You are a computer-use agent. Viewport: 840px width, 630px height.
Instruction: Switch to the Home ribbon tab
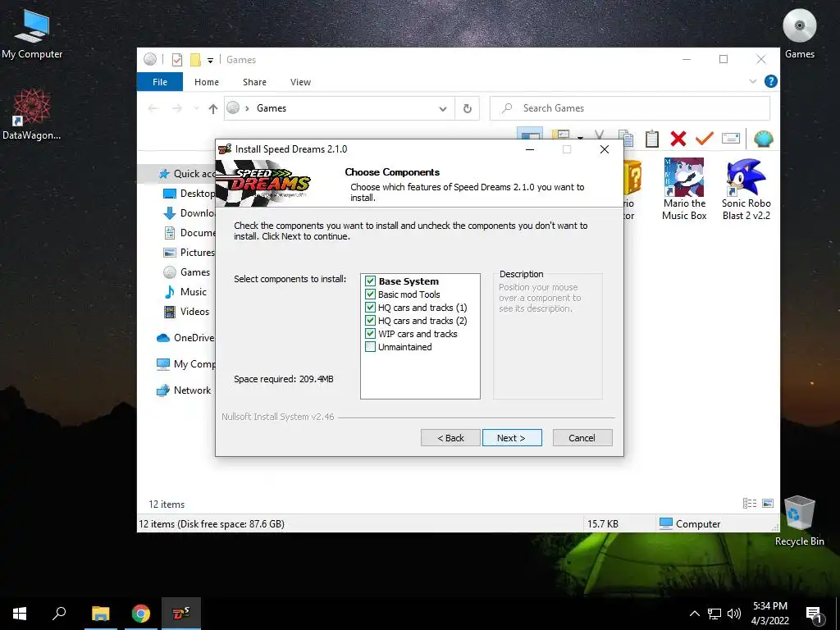206,82
